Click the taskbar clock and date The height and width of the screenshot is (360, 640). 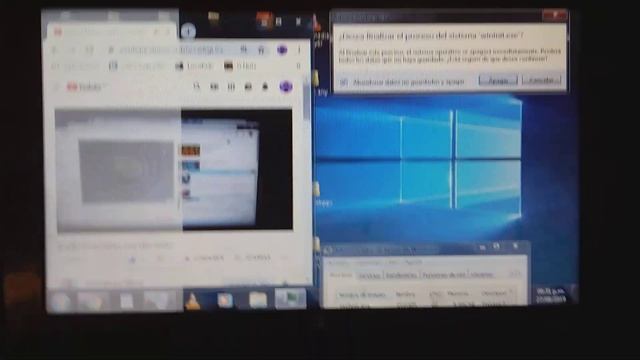(551, 296)
